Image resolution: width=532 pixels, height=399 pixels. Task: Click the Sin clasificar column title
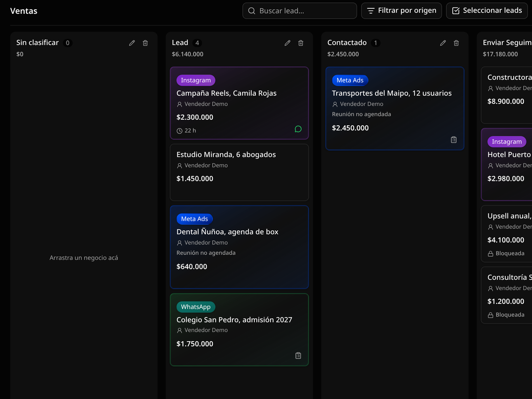pyautogui.click(x=37, y=43)
